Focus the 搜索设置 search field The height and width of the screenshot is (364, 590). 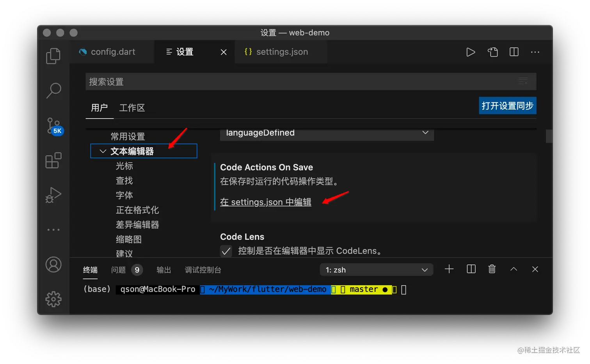coord(311,81)
